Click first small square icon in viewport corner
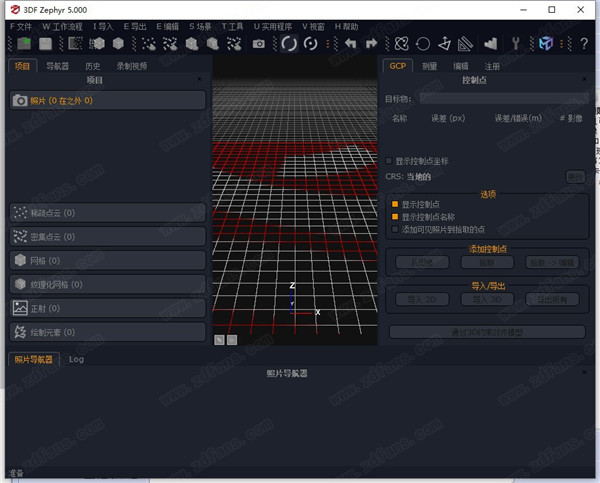Screen dimensions: 600x483 click(219, 340)
